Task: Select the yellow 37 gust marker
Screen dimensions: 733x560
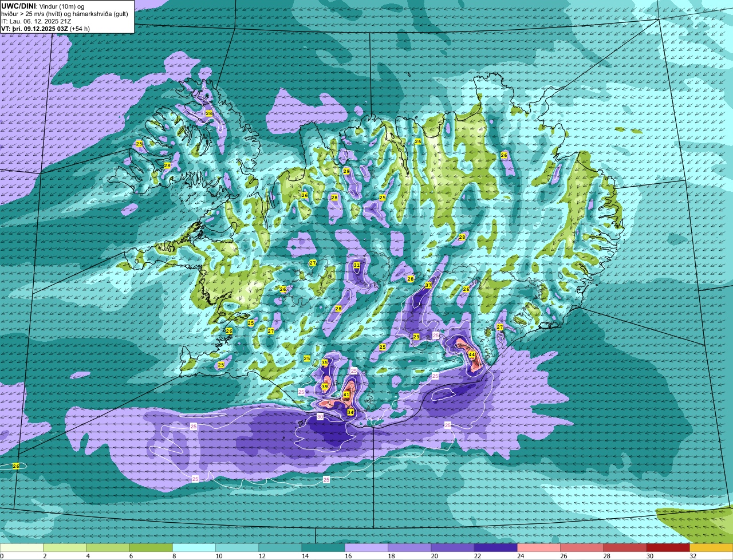Action: pos(428,285)
